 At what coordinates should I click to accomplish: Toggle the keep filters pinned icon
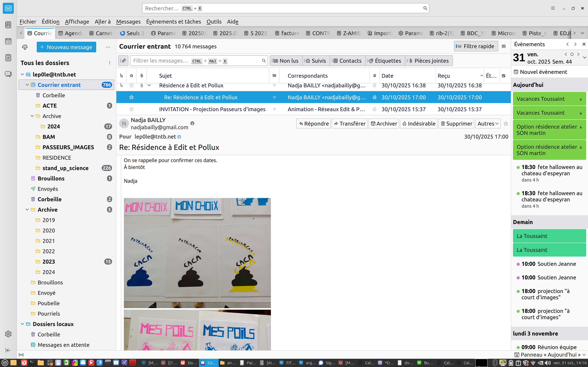[x=123, y=61]
